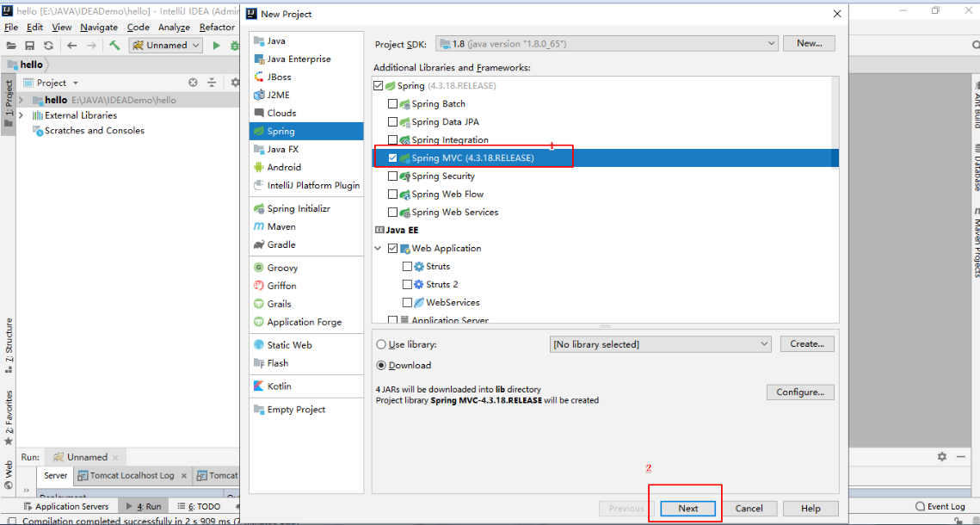Click the Collapse All icon in Project panel

coord(212,83)
